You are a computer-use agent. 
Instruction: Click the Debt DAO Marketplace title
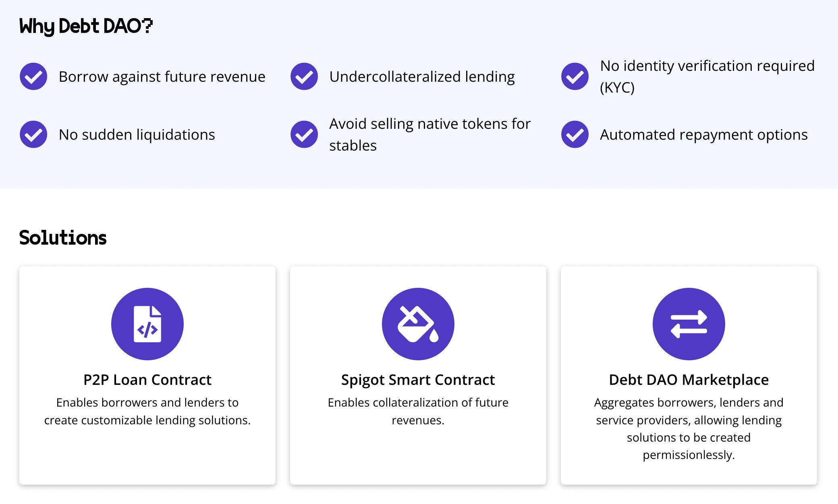pos(689,380)
